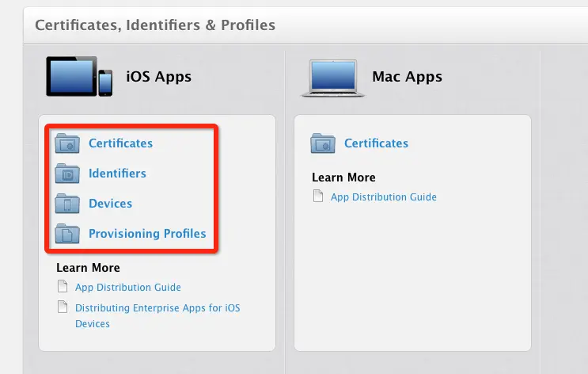Click the iPad and iPhone iOS Apps icon

point(79,76)
